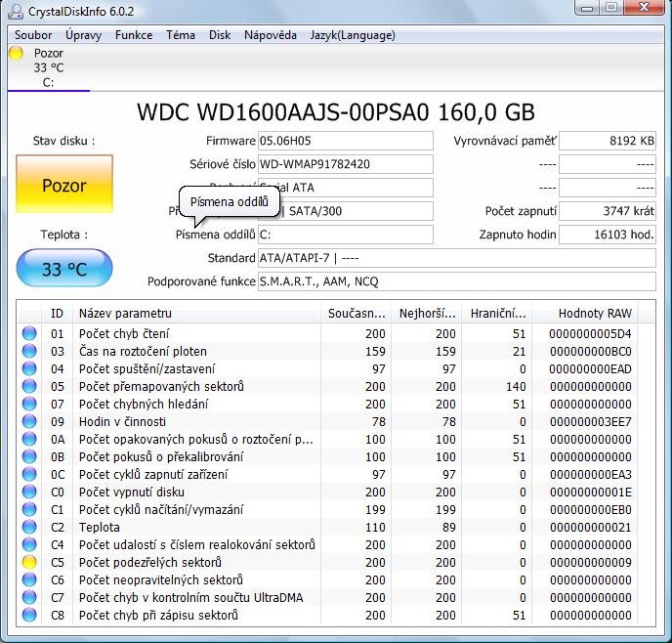Click the Hodnoty RAW column header
The image size is (672, 643).
tap(595, 313)
